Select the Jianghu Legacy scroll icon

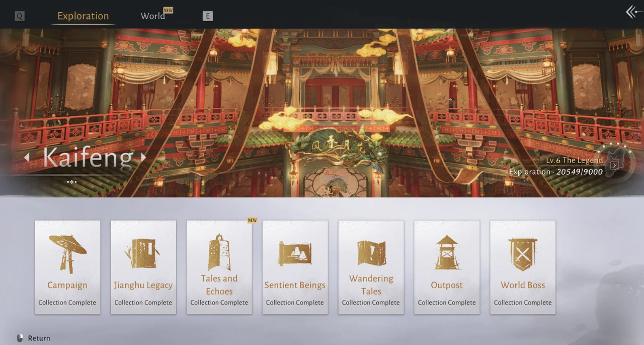(x=143, y=253)
